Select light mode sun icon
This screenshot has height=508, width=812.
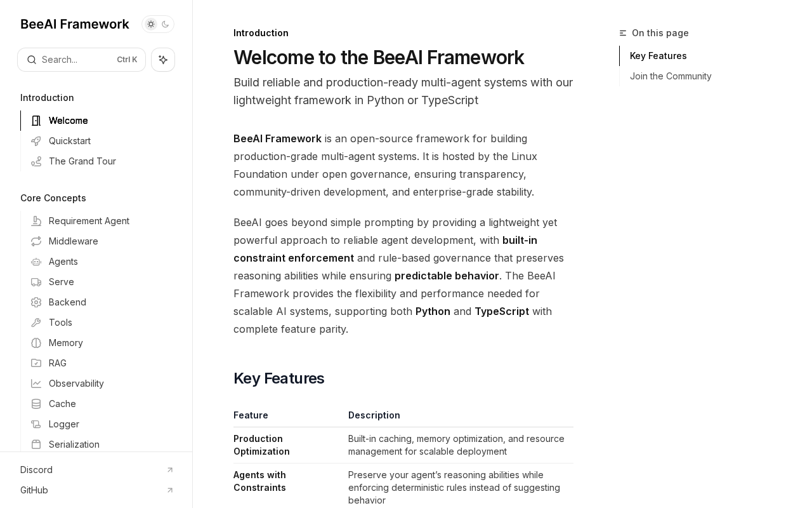point(151,24)
